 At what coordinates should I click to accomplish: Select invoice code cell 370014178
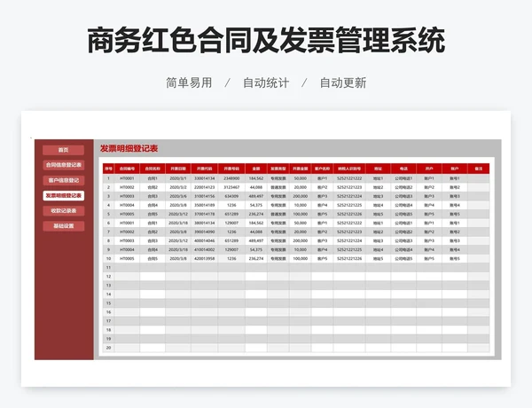pyautogui.click(x=204, y=214)
